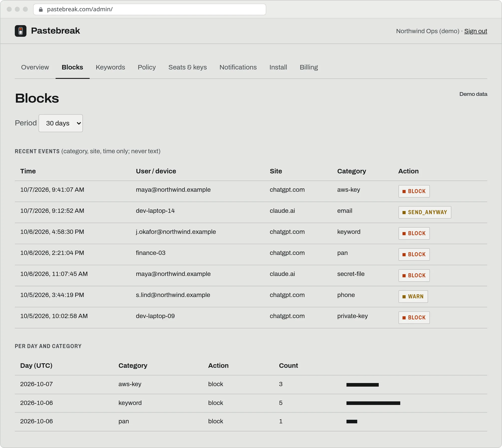Click the pastebreak.com/admin/ address bar
The image size is (502, 448).
tap(150, 10)
